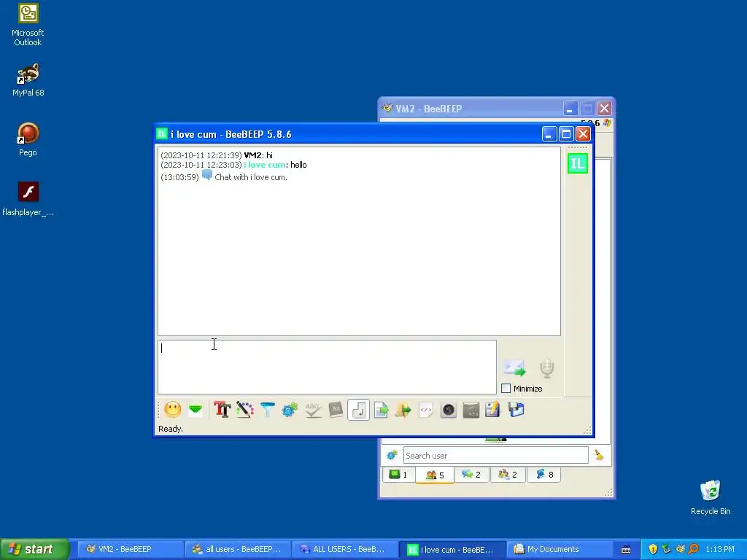The width and height of the screenshot is (747, 560).
Task: Click the microphone voice message icon
Action: click(x=547, y=368)
